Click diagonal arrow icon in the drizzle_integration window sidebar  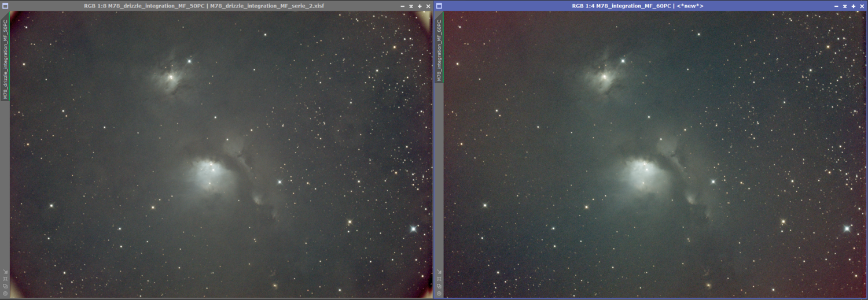[5, 272]
